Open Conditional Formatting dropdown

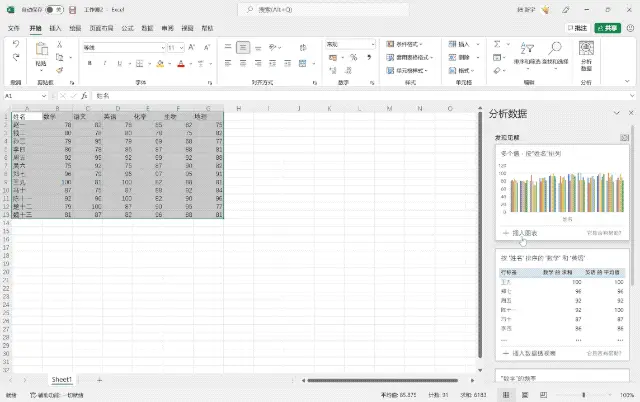[404, 44]
